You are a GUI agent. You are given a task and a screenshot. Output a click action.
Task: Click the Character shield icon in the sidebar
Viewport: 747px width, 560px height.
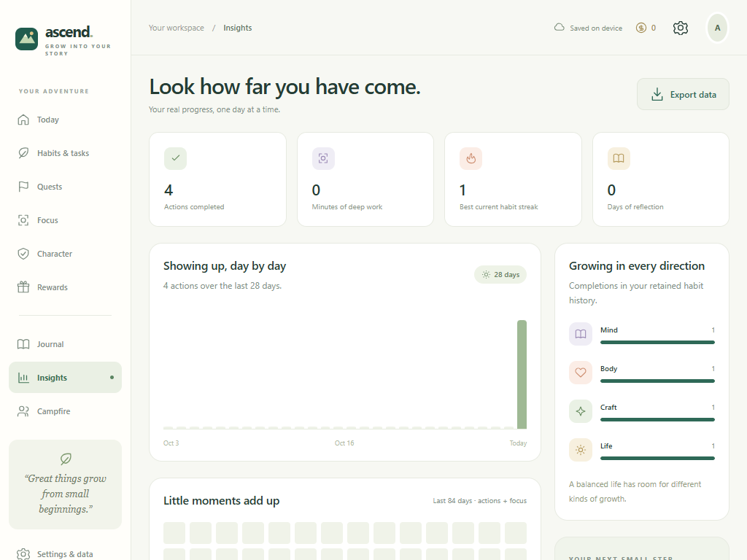coord(23,254)
